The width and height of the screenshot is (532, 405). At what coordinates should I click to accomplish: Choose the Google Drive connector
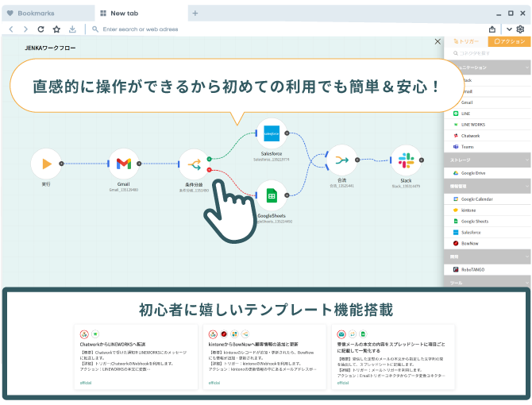(488, 173)
